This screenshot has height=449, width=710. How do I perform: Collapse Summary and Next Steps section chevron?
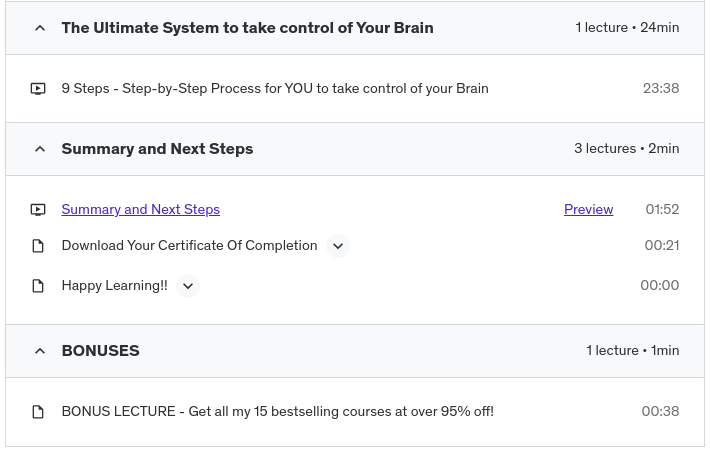(x=40, y=149)
